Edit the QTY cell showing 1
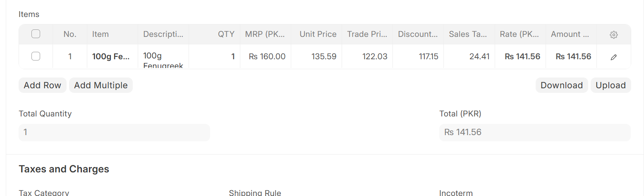Image resolution: width=644 pixels, height=196 pixels. tap(214, 56)
